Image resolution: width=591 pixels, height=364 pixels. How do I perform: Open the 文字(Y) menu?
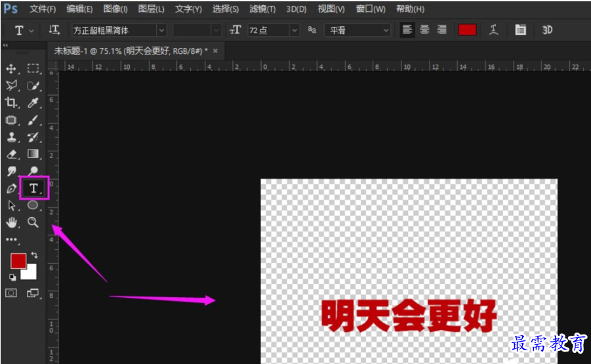[x=188, y=9]
